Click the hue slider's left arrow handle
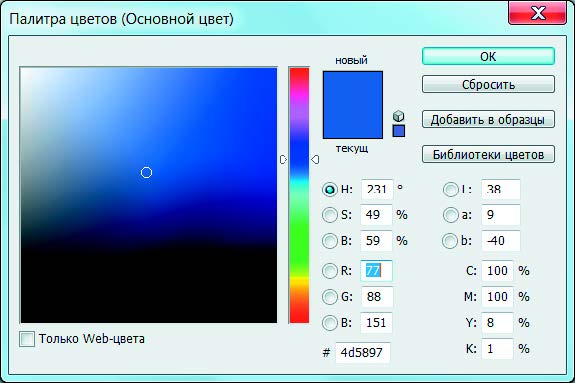The image size is (575, 383). pos(283,160)
